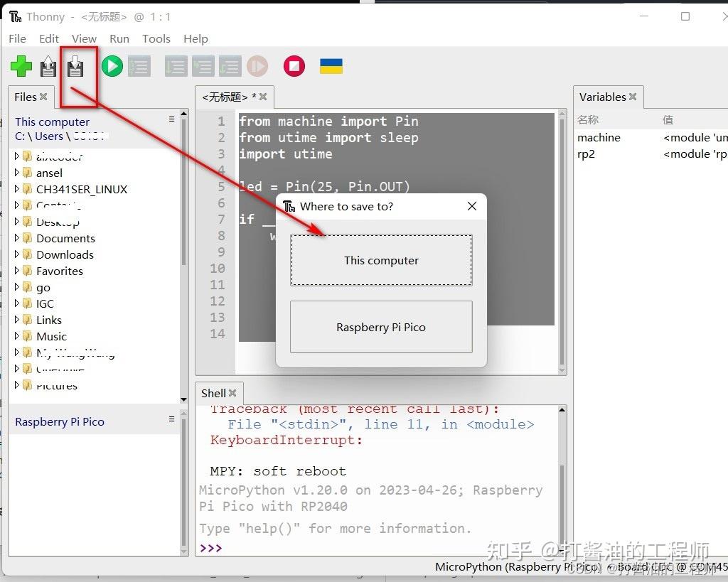728x582 pixels.
Task: Click the Ukraine flag support icon
Action: [331, 66]
